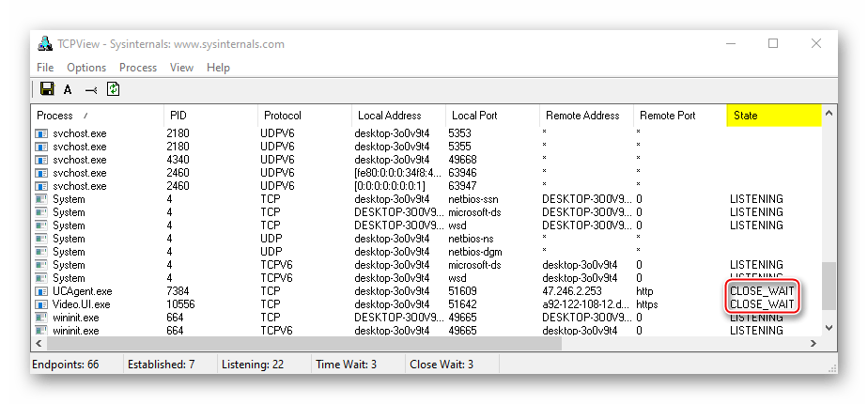Click the TCPView app icon in title bar
The height and width of the screenshot is (404, 868).
coord(43,44)
